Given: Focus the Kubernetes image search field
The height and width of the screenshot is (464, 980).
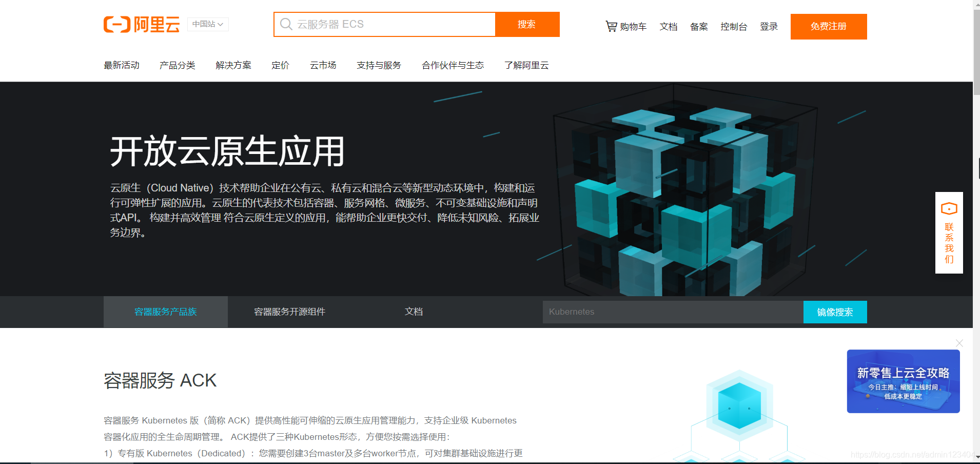Looking at the screenshot, I should [673, 312].
